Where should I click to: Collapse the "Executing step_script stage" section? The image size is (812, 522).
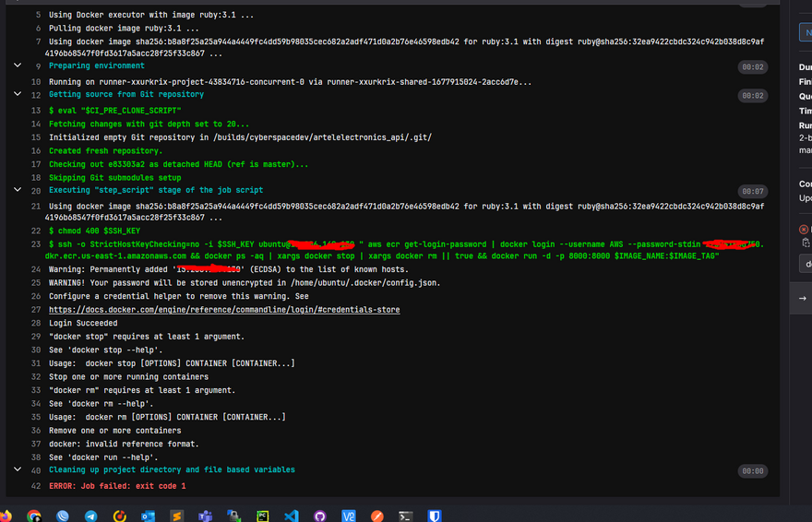(18, 190)
